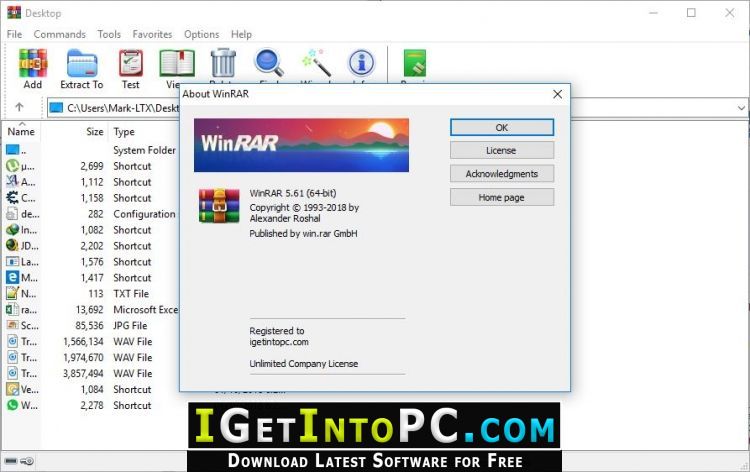Click the Test archive toolbar icon
This screenshot has width=750, height=472.
[131, 64]
